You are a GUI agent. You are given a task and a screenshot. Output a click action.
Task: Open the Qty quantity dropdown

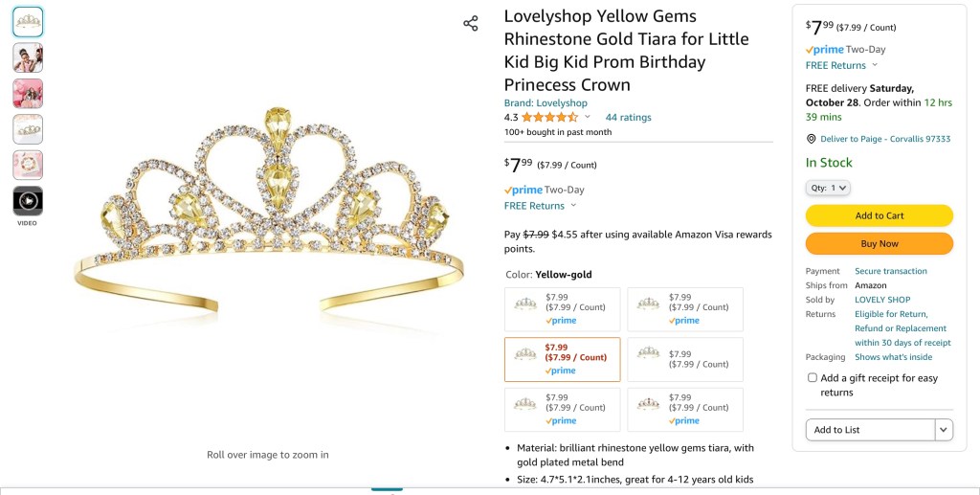828,188
